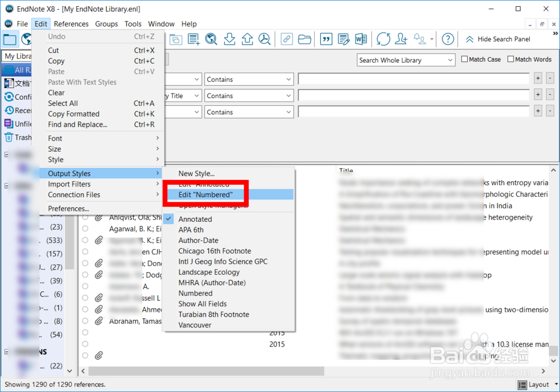Image resolution: width=560 pixels, height=392 pixels.
Task: Open the References menu
Action: coord(71,24)
